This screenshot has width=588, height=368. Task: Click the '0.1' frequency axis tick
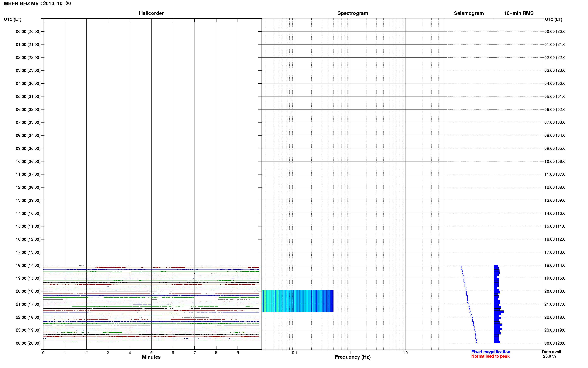point(295,353)
